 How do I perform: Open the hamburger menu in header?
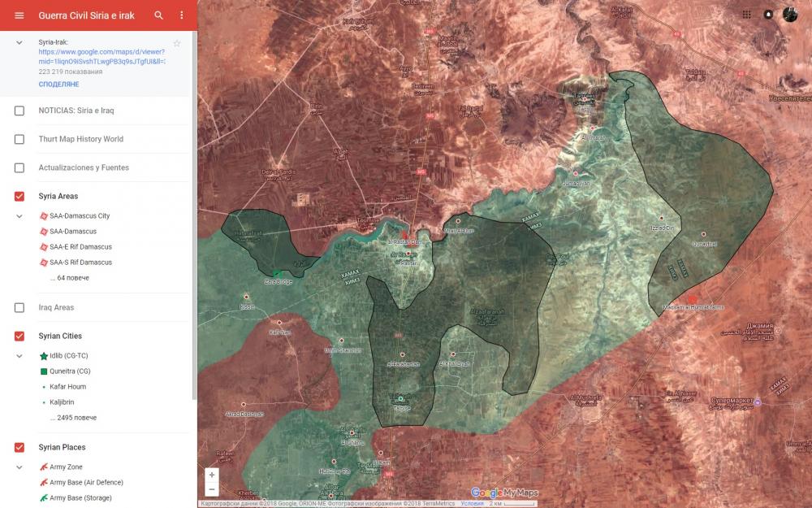(19, 15)
